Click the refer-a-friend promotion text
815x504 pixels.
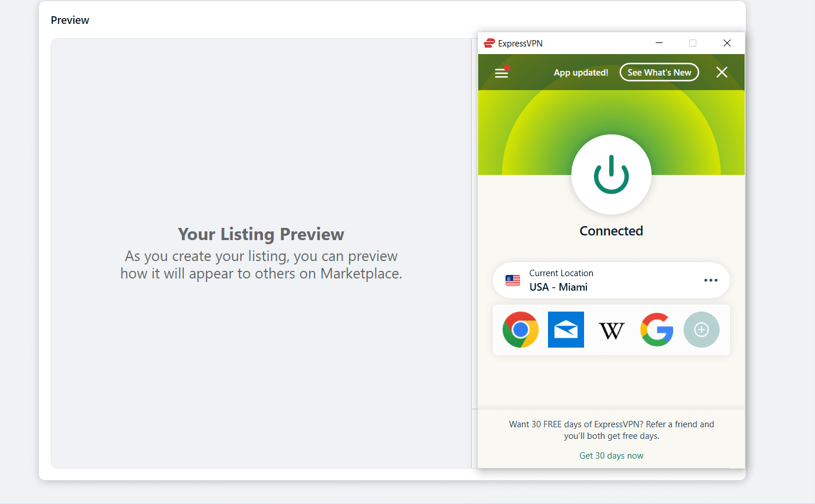click(611, 430)
